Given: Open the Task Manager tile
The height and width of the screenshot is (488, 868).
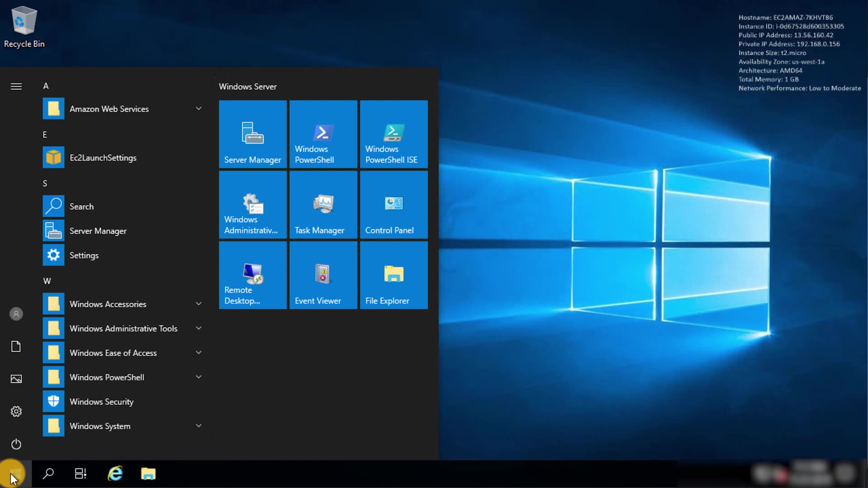Looking at the screenshot, I should (x=323, y=205).
